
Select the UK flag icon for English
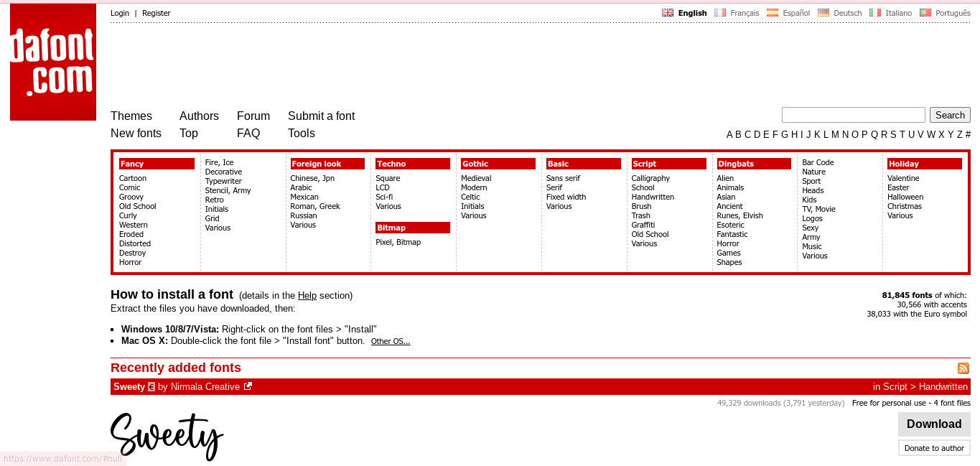668,13
